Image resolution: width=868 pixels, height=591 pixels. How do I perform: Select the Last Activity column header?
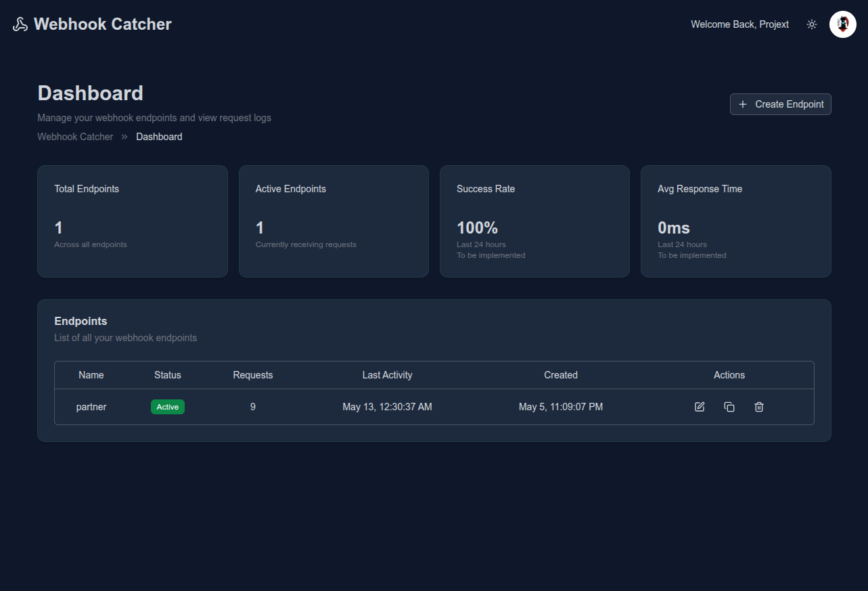[387, 374]
